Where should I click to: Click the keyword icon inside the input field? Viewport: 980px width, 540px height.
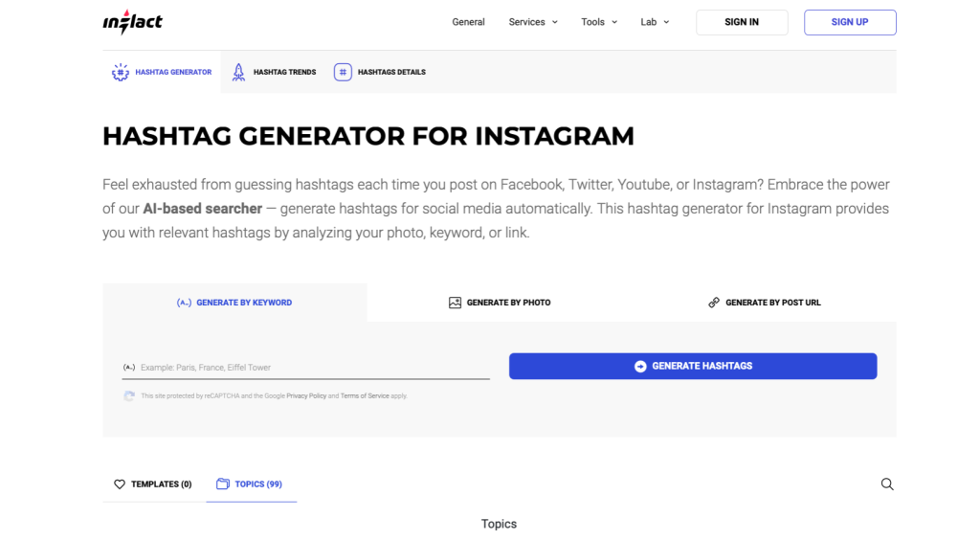click(x=129, y=368)
